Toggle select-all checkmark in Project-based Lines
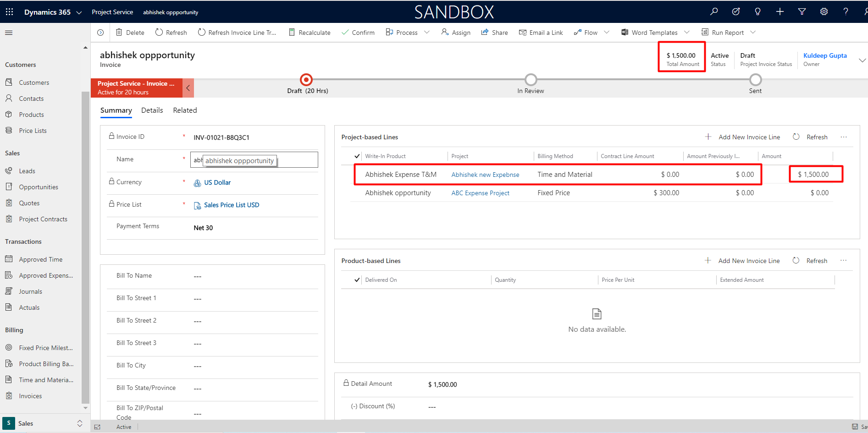Screen dimensions: 868x433 [x=357, y=156]
